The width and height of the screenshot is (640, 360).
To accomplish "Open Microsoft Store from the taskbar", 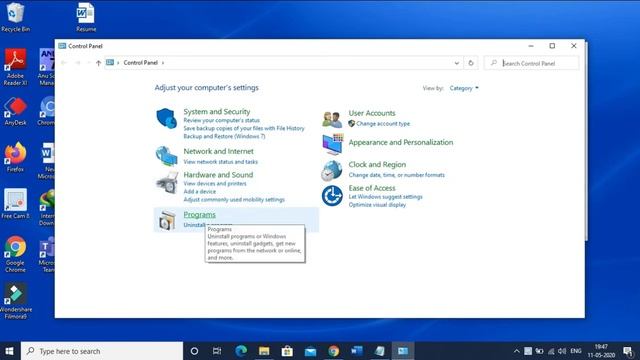I will click(x=287, y=351).
